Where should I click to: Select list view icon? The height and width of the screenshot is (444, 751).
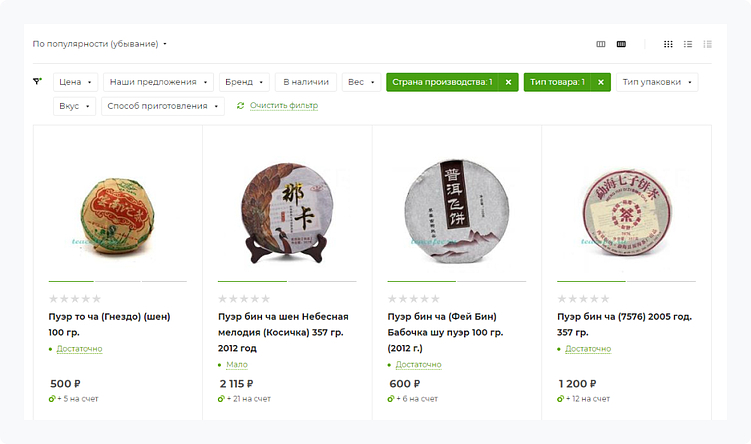(x=688, y=44)
